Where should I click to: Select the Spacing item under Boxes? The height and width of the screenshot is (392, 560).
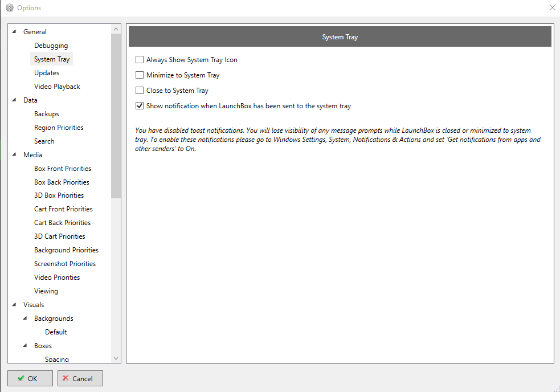point(57,359)
